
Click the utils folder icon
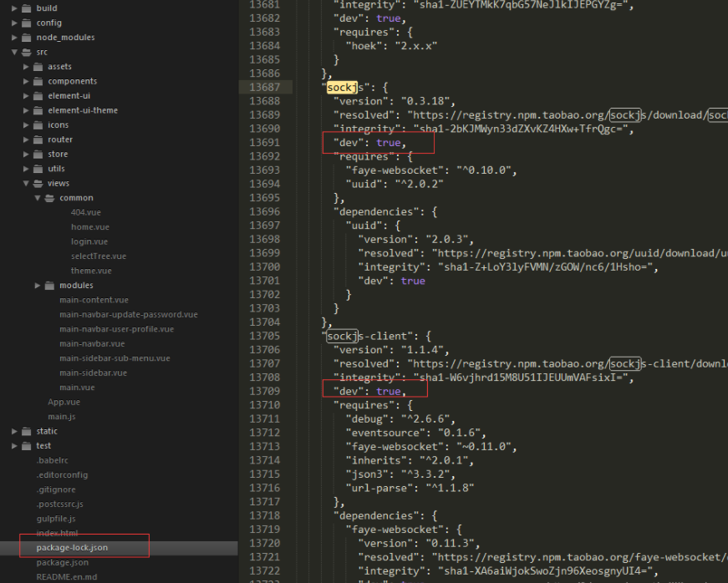(x=38, y=169)
